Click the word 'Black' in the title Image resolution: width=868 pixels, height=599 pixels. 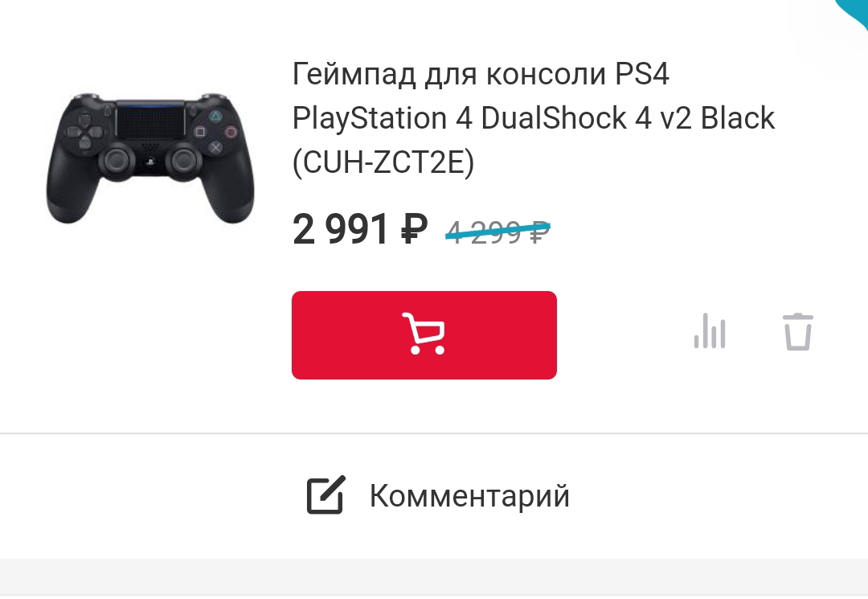pos(737,118)
